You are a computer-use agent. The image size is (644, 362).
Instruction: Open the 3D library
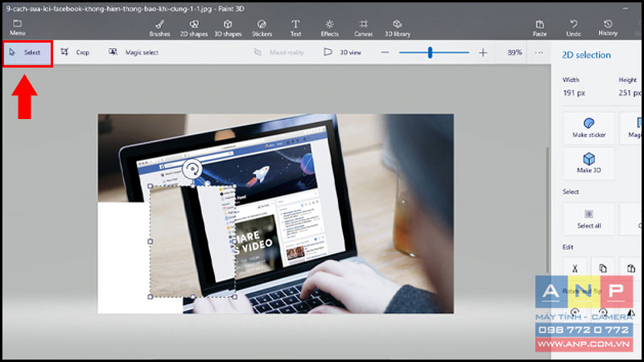[x=397, y=28]
